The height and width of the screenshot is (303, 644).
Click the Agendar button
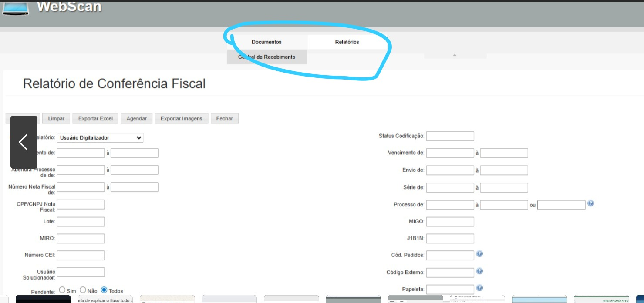(x=136, y=118)
